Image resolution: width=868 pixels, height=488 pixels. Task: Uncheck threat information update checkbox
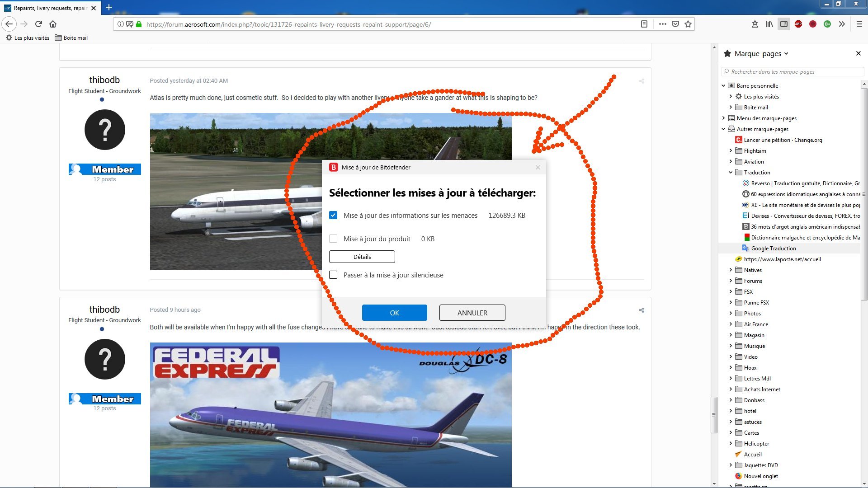point(333,216)
